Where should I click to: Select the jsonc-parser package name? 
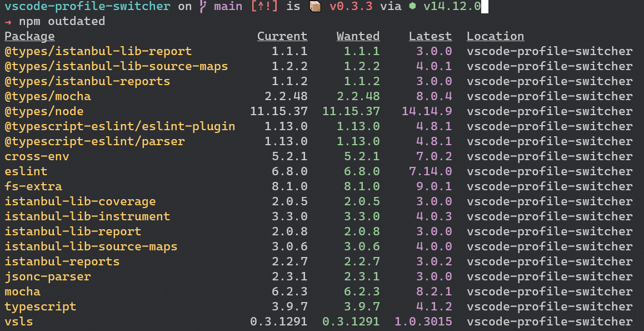point(48,276)
